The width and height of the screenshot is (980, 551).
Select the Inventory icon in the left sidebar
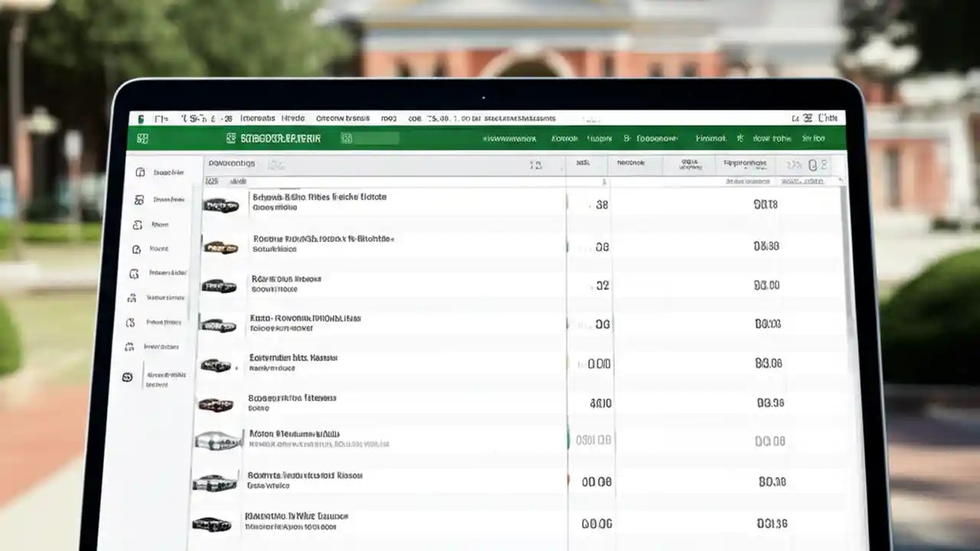pos(139,199)
